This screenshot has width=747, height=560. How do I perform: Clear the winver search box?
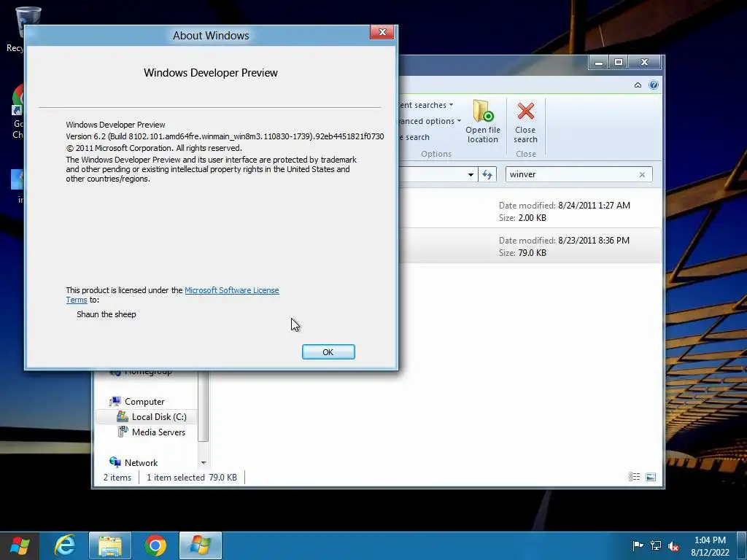642,174
